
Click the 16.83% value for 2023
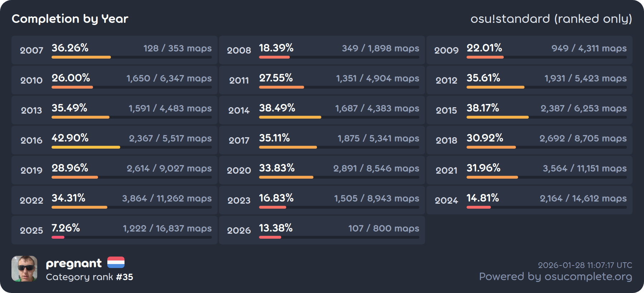[x=276, y=198]
